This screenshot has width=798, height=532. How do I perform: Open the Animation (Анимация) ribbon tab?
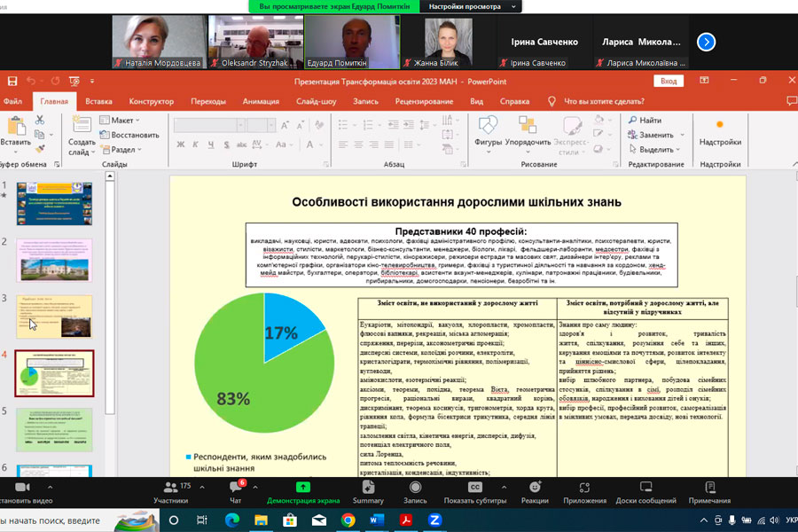(261, 101)
